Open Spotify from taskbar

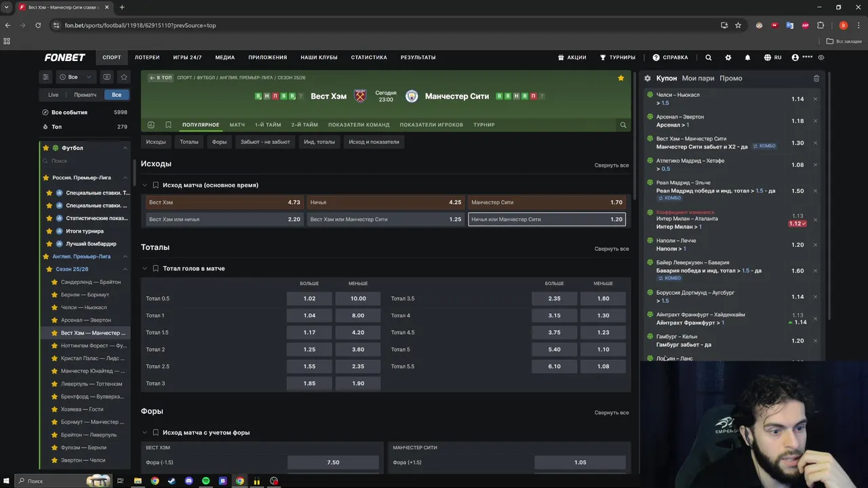coord(205,481)
